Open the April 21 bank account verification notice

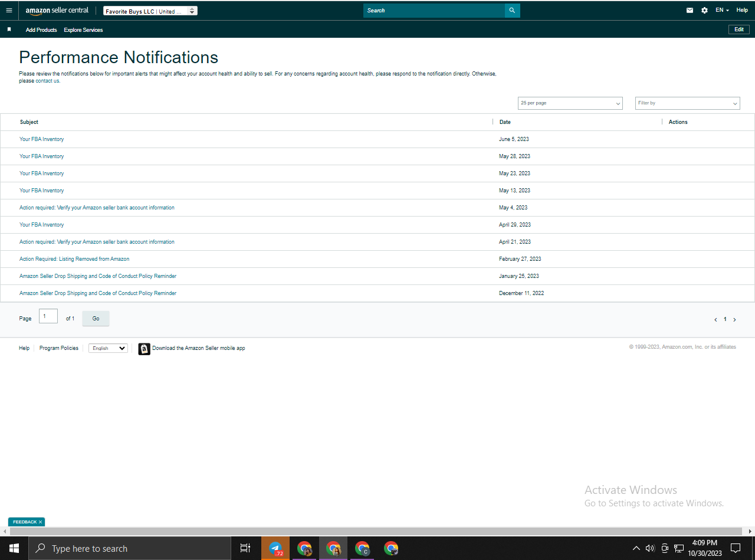(x=97, y=242)
